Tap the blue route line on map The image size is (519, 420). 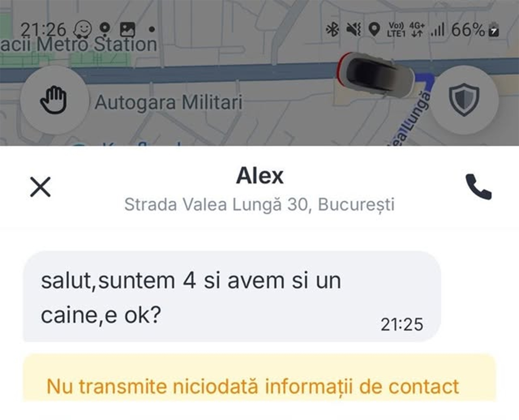[x=426, y=80]
